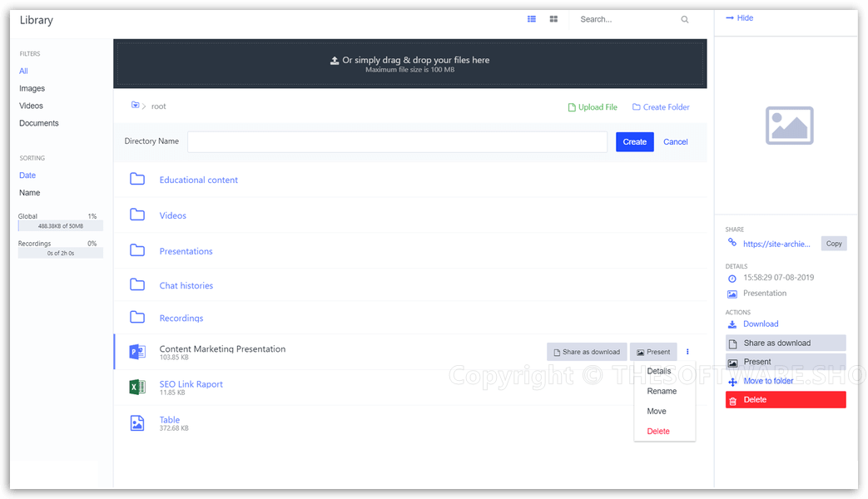868x499 pixels.
Task: Hide the details side panel
Action: 740,17
